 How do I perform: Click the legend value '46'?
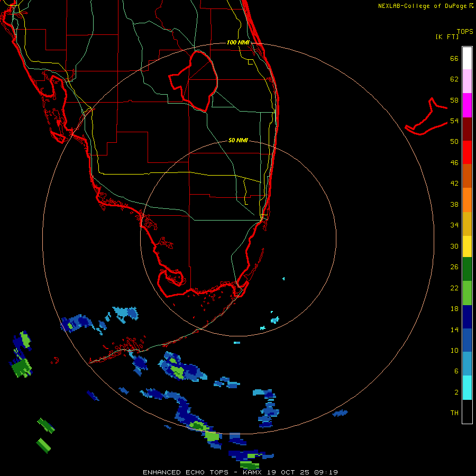coord(454,163)
